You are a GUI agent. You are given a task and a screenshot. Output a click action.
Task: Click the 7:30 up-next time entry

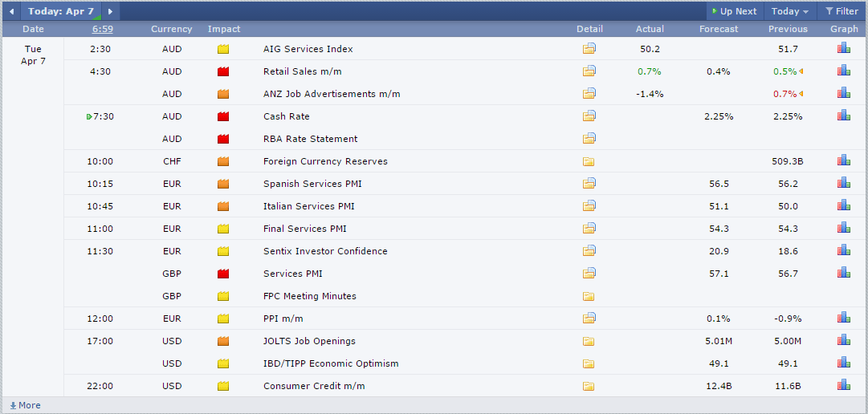click(100, 116)
